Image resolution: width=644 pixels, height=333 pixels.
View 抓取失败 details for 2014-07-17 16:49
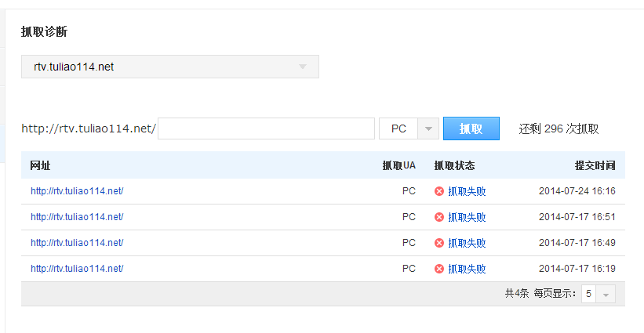pos(467,243)
